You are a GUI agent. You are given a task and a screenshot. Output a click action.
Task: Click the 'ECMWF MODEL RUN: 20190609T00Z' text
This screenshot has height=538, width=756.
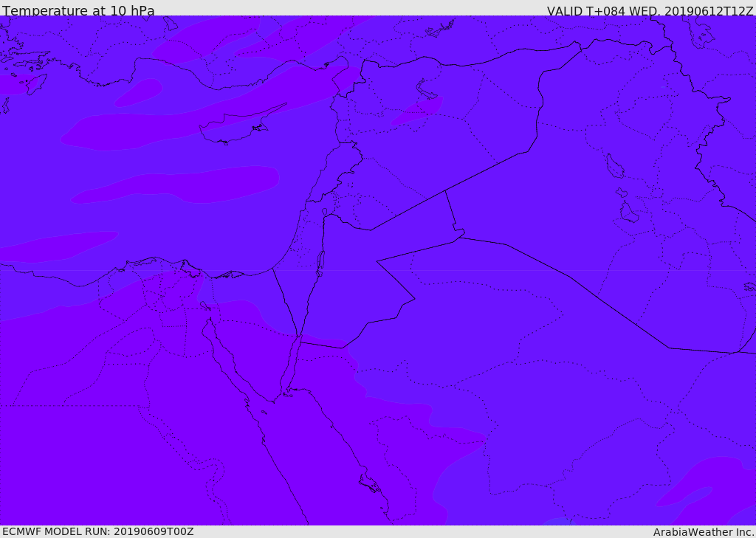pos(98,531)
